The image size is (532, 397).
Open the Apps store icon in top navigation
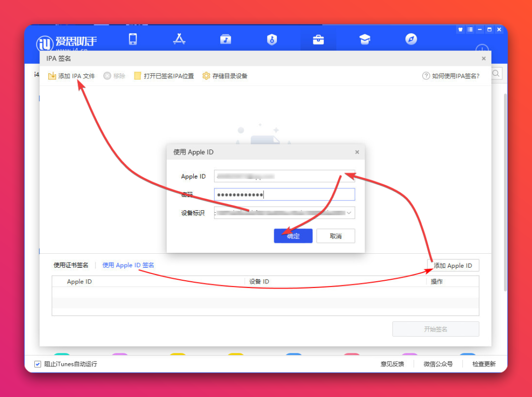click(x=179, y=39)
